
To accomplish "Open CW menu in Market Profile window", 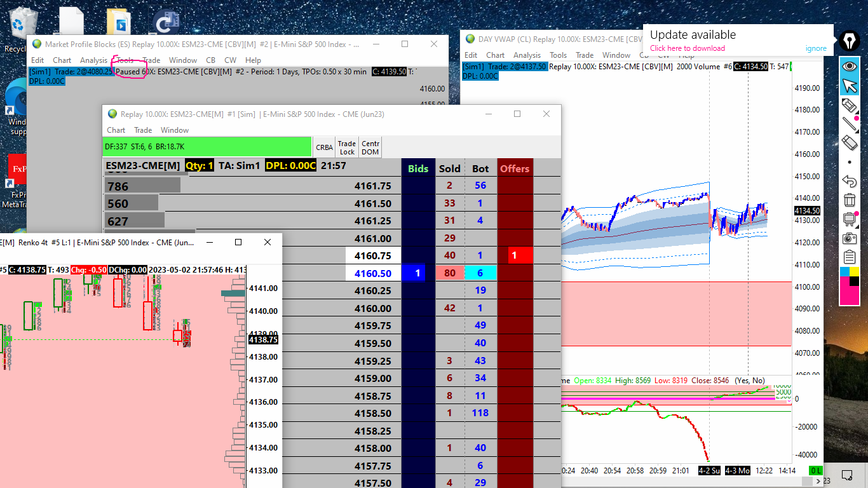I will (230, 60).
